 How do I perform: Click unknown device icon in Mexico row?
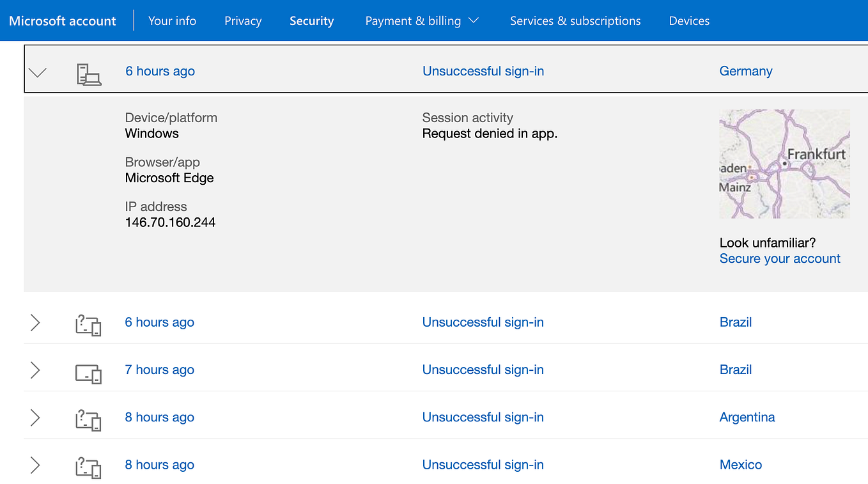click(x=88, y=467)
